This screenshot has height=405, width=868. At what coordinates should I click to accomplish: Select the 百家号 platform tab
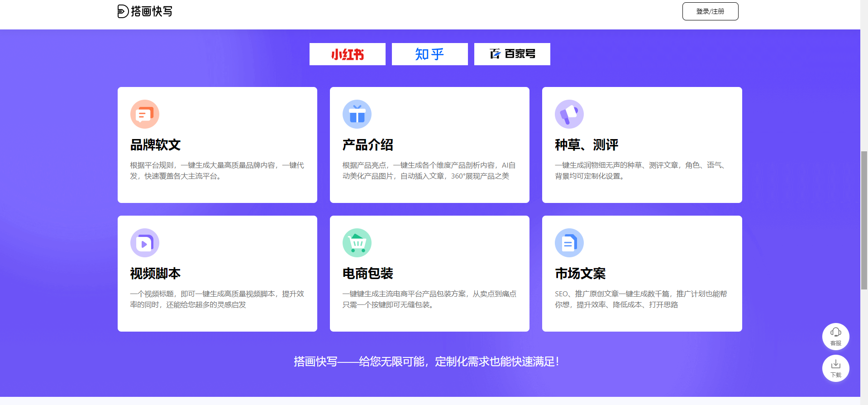[512, 54]
